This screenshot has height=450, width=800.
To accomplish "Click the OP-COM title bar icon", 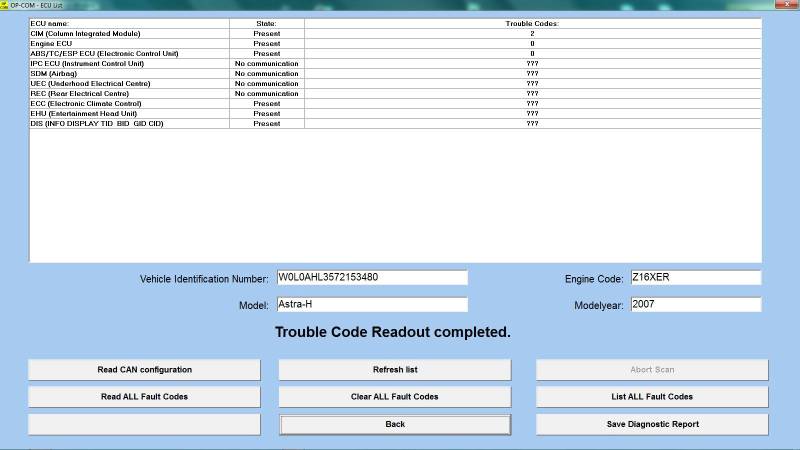I will click(x=4, y=5).
